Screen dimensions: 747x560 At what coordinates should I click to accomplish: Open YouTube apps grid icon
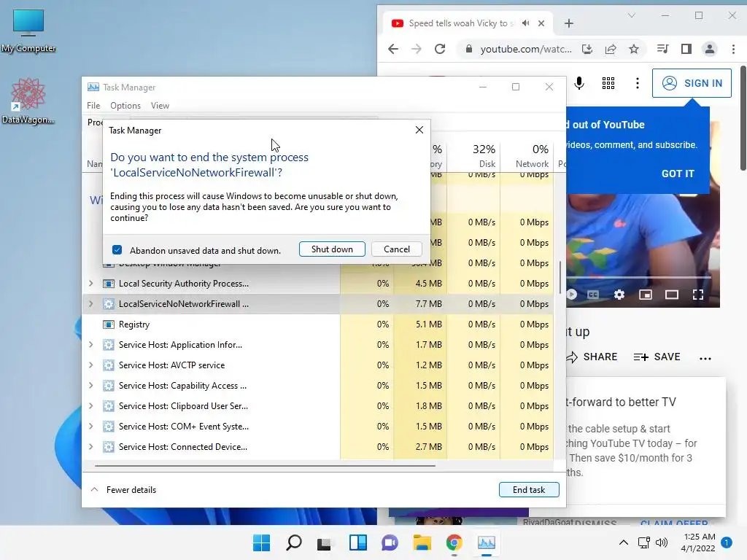tap(608, 83)
